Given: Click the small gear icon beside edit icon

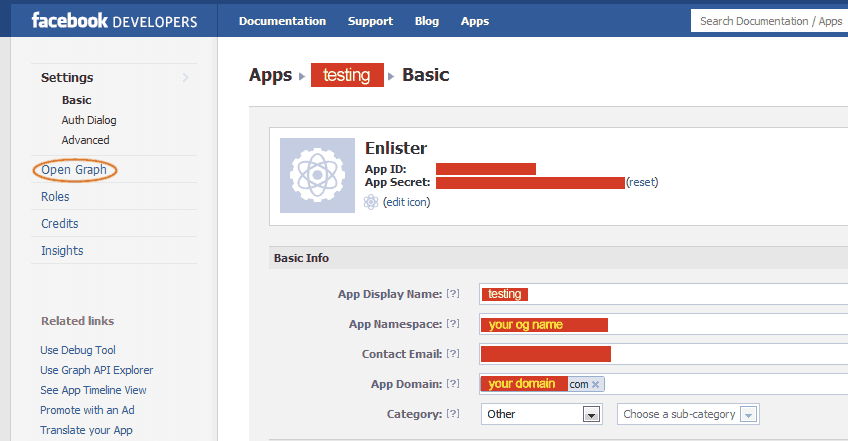Looking at the screenshot, I should [x=371, y=202].
